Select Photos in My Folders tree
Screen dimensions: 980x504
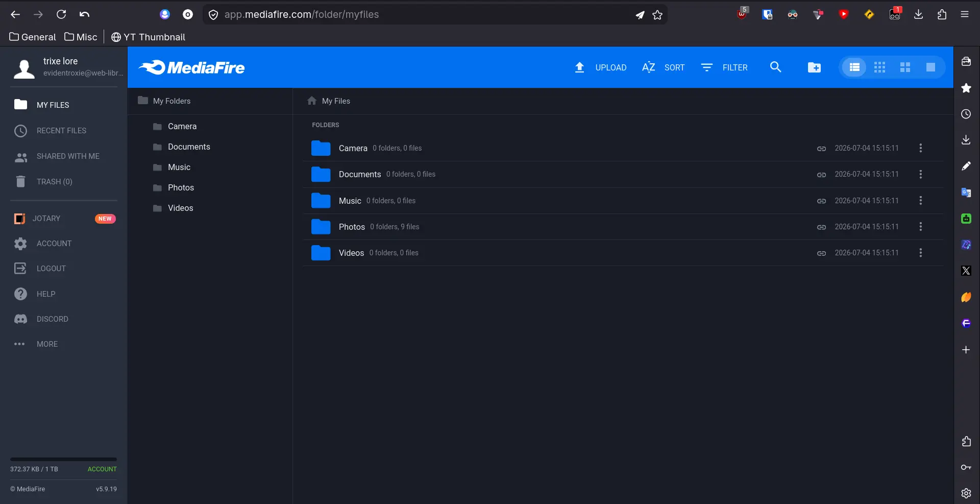181,187
